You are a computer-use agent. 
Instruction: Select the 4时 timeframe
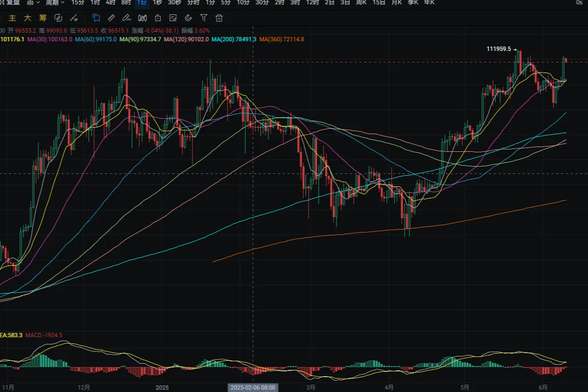[x=110, y=2]
